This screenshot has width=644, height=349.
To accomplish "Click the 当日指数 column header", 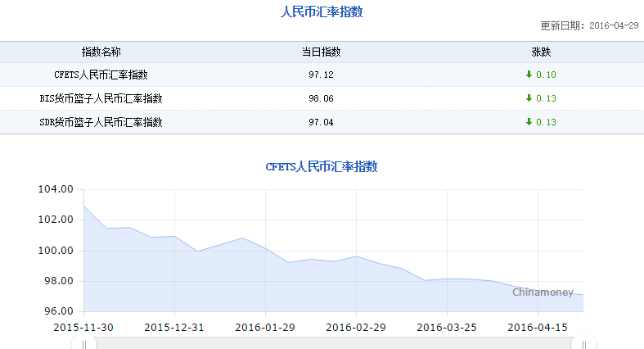I will pos(321,52).
